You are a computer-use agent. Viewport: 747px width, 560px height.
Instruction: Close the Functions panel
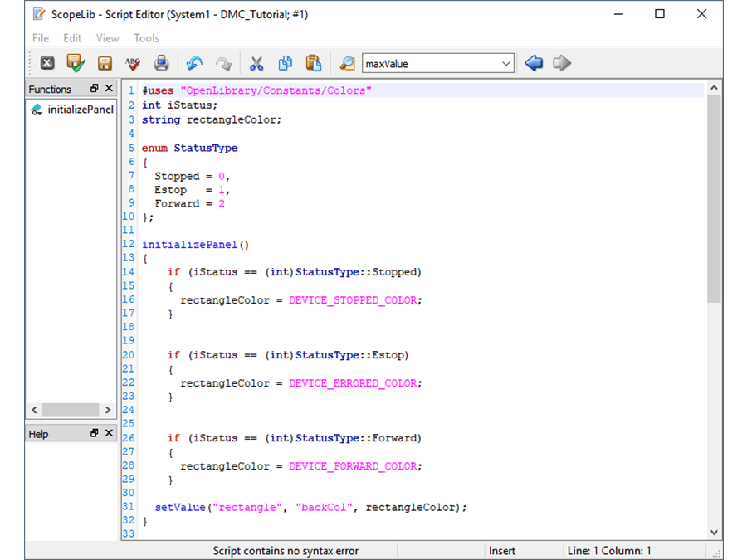click(x=109, y=88)
